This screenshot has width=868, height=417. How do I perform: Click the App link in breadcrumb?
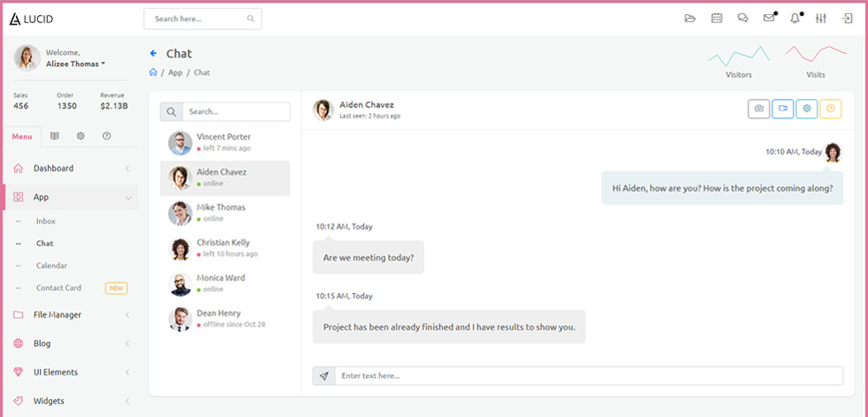pyautogui.click(x=175, y=73)
